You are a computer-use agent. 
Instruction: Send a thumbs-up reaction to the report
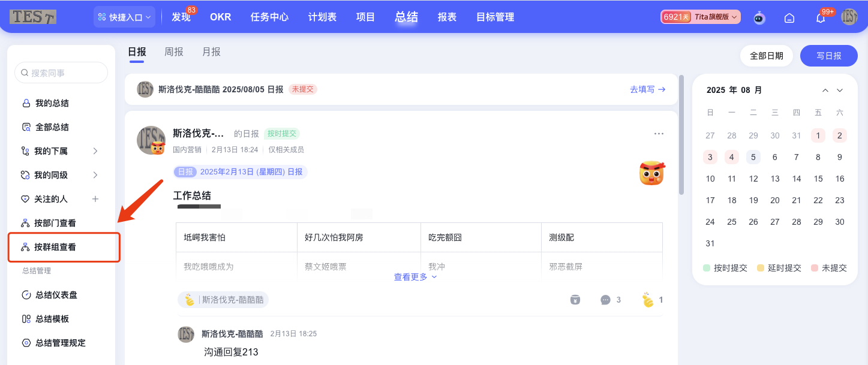click(x=647, y=299)
